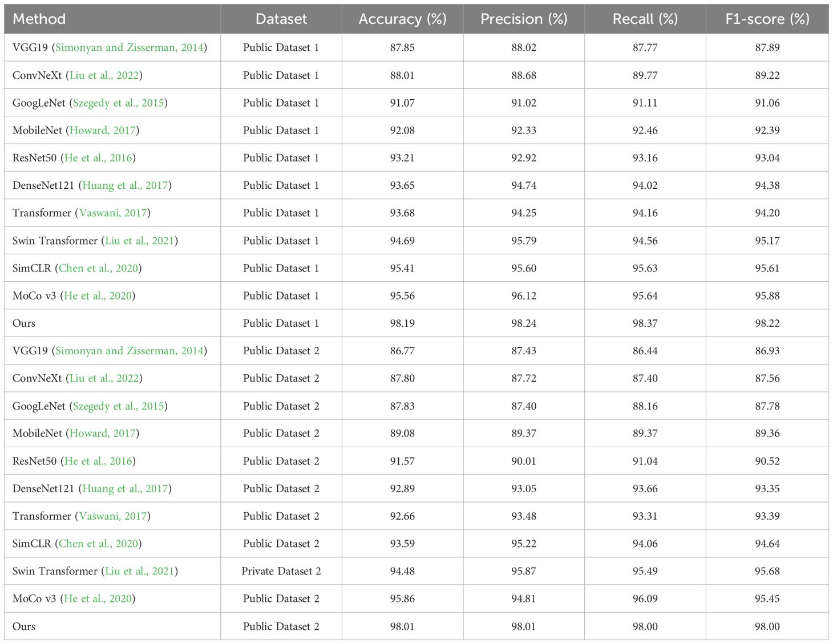Open the Liu et al., 2022 citation for ConvNeXt on Public Dataset 1

point(104,75)
